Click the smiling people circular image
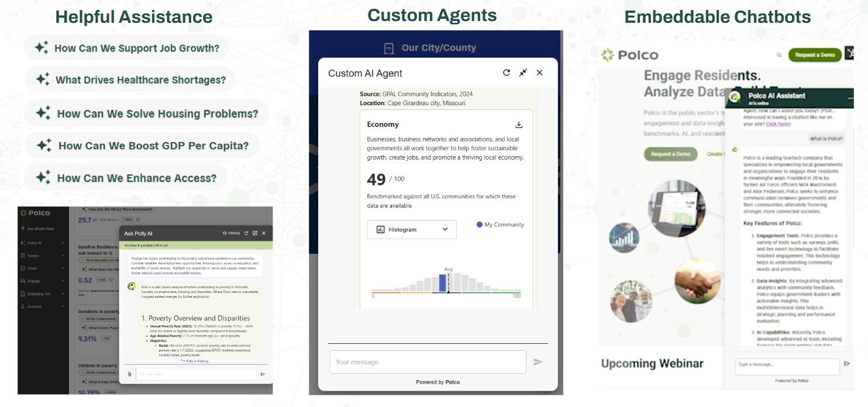The height and width of the screenshot is (407, 868). [631, 301]
